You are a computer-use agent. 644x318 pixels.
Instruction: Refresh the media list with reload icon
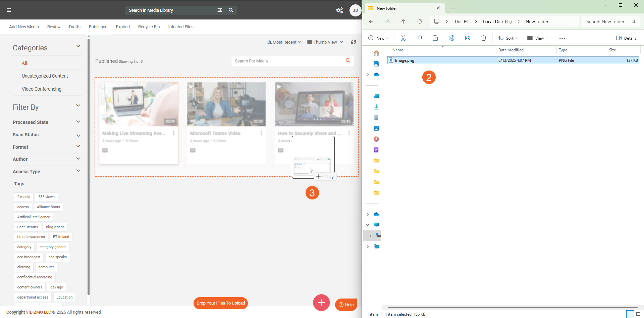[354, 42]
